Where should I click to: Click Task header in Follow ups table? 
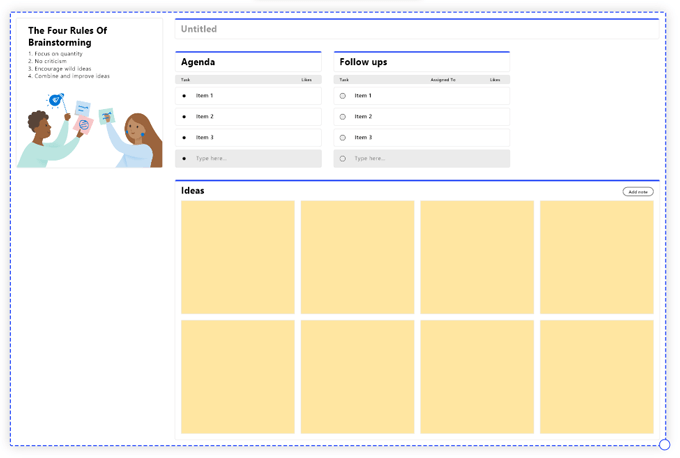pos(344,80)
